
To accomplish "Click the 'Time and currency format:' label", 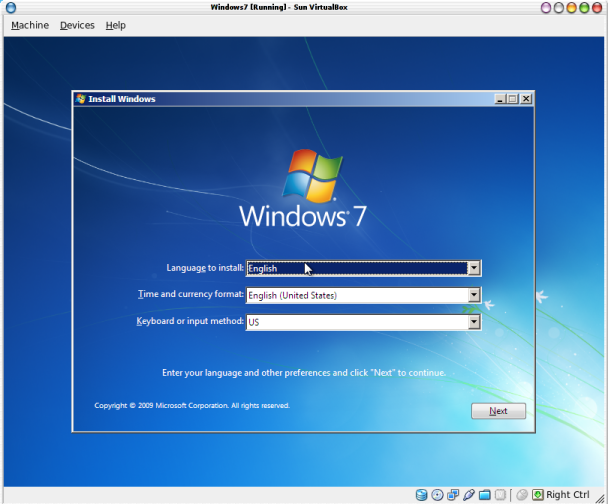I will (191, 294).
